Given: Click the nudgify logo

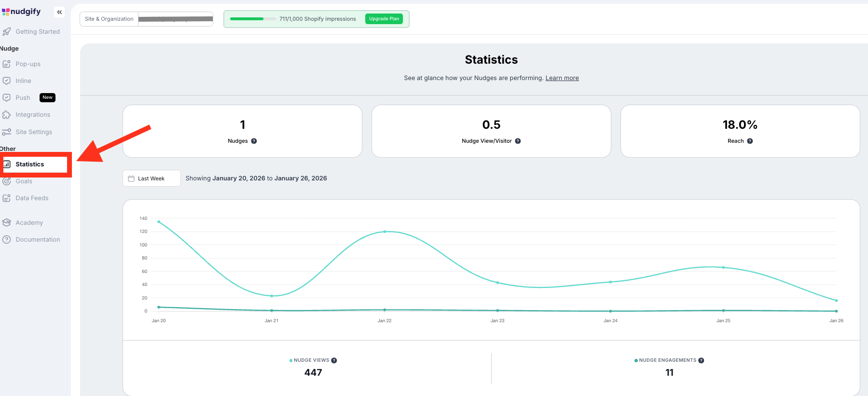Looking at the screenshot, I should [x=21, y=12].
